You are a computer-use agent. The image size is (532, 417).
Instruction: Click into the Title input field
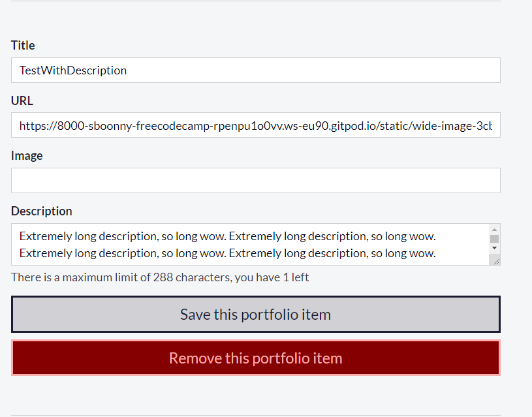point(255,70)
